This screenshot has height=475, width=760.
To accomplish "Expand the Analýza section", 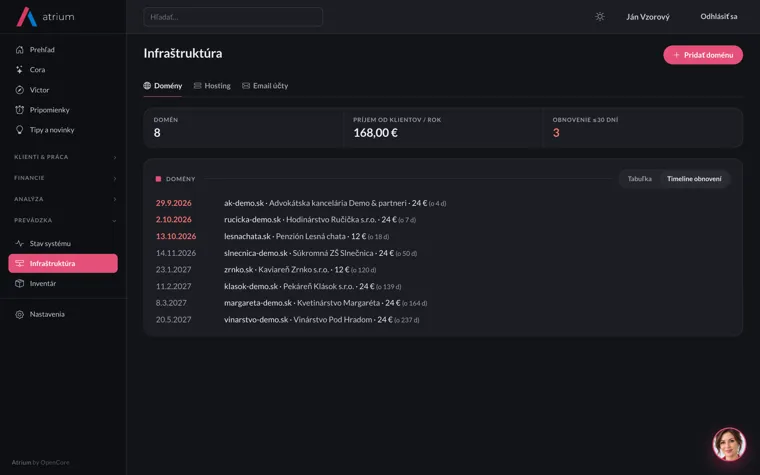I will (x=63, y=199).
